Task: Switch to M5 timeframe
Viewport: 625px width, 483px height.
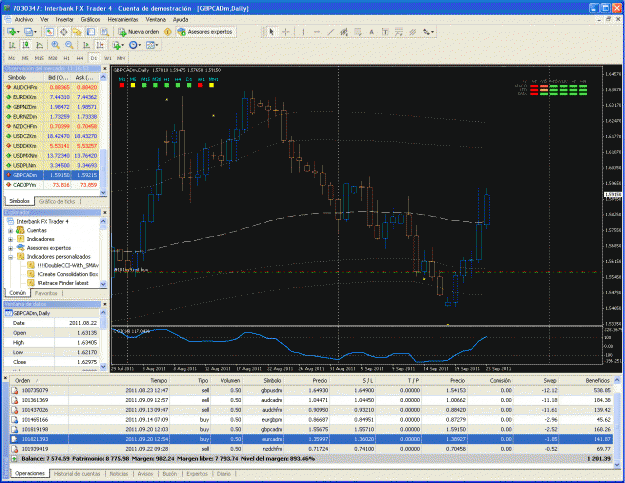Action: 25,58
